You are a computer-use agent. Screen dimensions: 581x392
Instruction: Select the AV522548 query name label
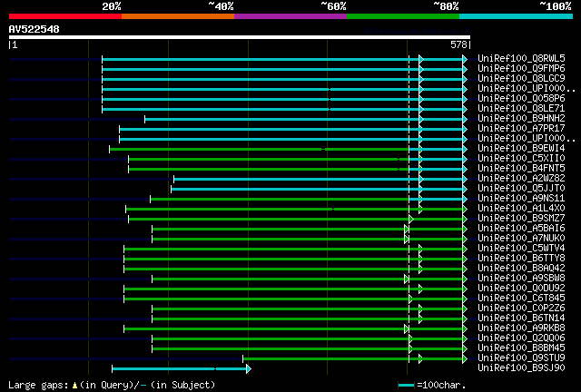coord(34,29)
